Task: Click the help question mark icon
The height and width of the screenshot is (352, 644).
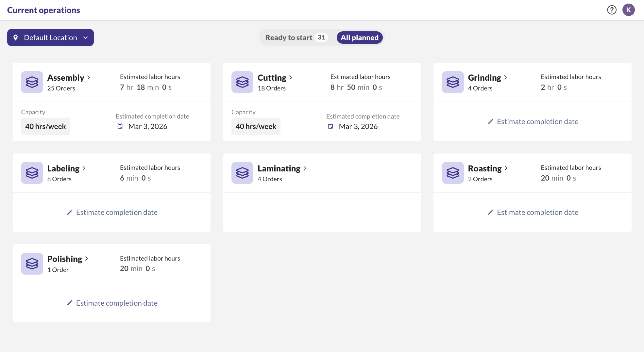Action: point(612,10)
